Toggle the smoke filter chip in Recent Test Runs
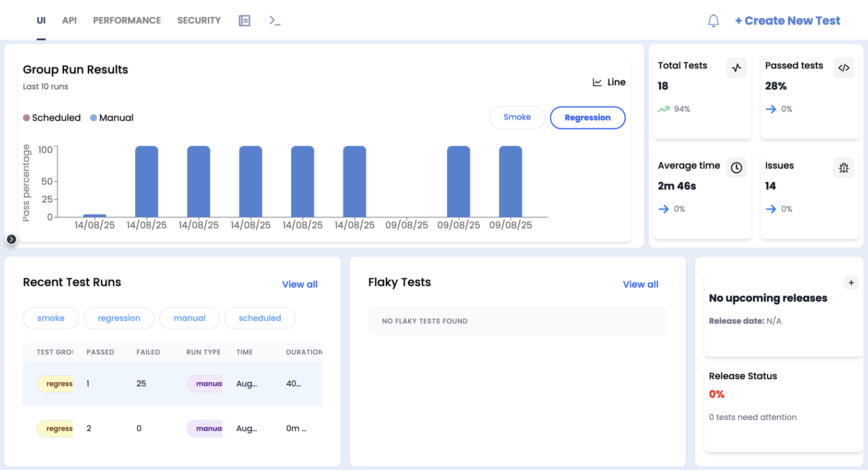Screen dimensions: 868x470 (x=51, y=318)
